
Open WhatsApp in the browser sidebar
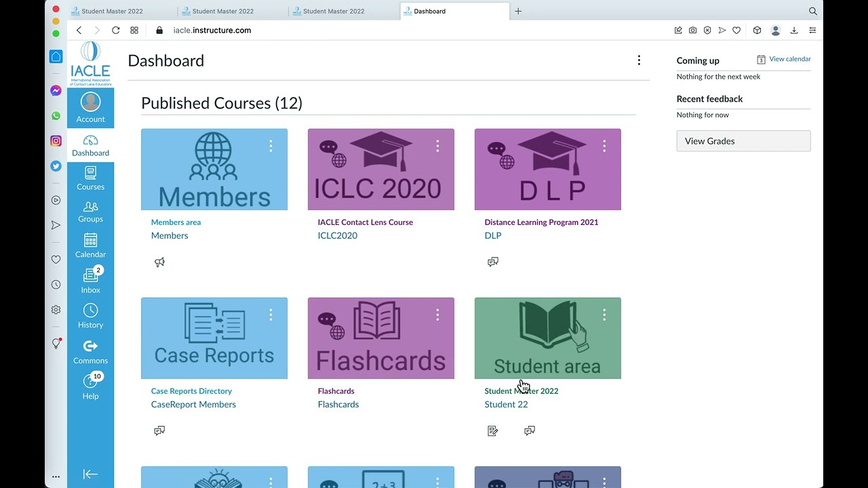(x=56, y=116)
